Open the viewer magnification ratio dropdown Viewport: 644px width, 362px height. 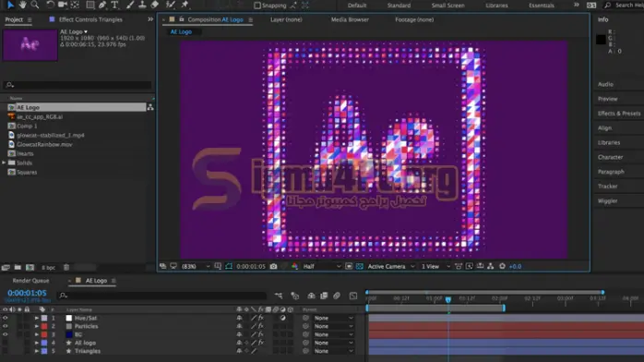[x=196, y=266]
